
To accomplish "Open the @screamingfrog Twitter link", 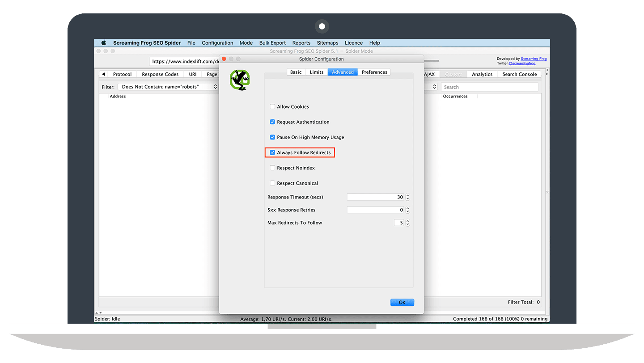I will (x=521, y=63).
